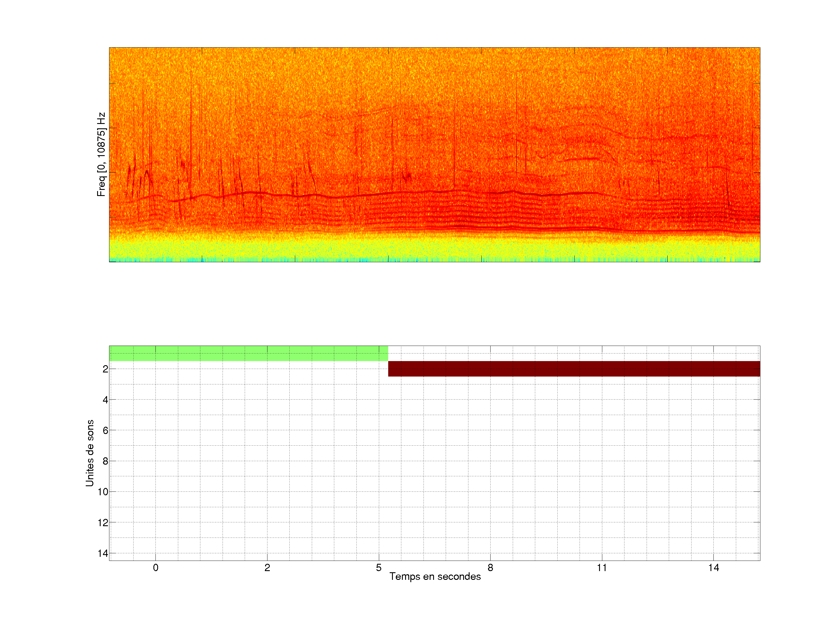840x630 pixels.
Task: Click the 8 tick on the time axis
Action: [490, 568]
